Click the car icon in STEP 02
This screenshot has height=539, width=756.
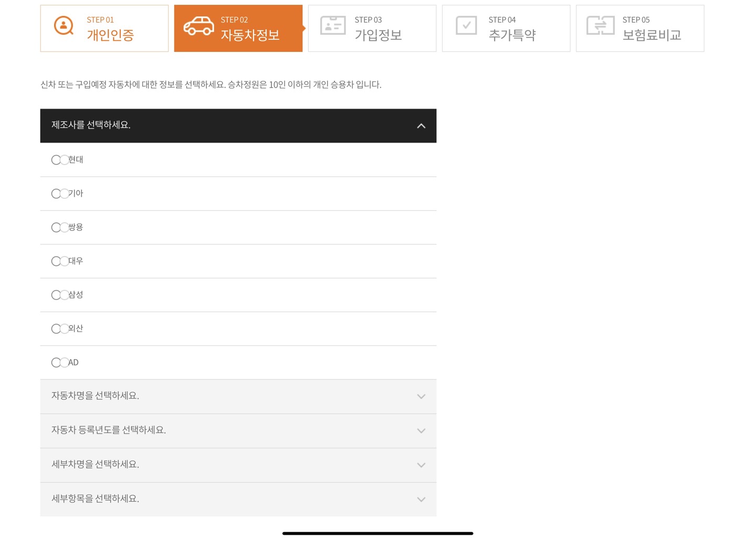point(198,26)
